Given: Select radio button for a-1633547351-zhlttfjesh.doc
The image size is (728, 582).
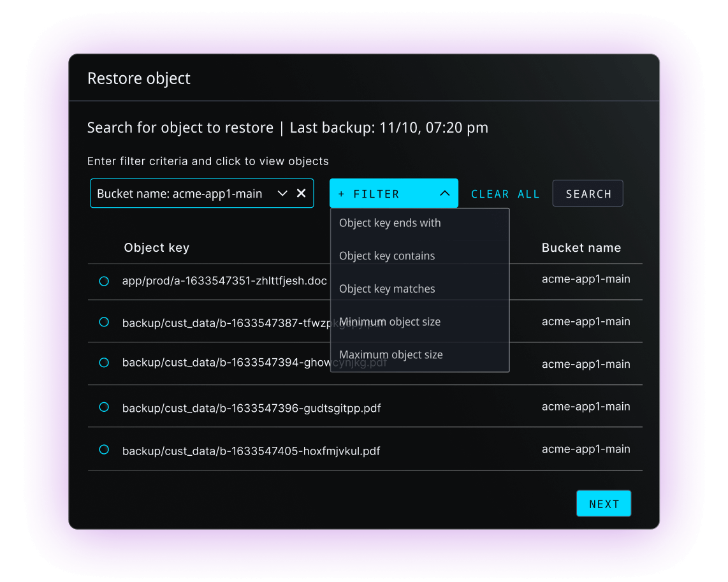Looking at the screenshot, I should pos(104,281).
